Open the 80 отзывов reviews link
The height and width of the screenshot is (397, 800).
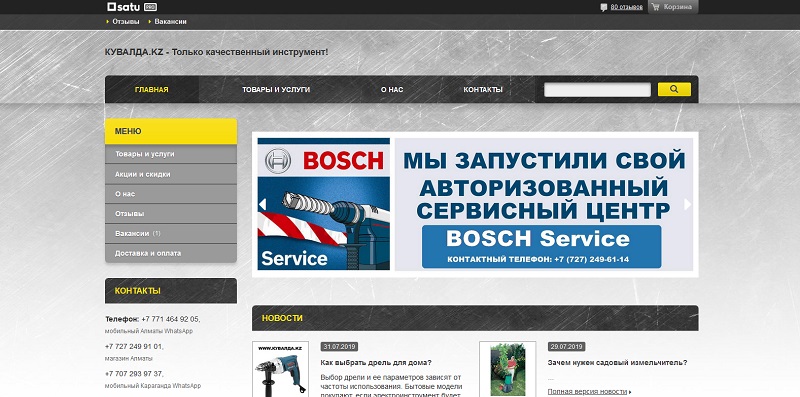click(627, 7)
